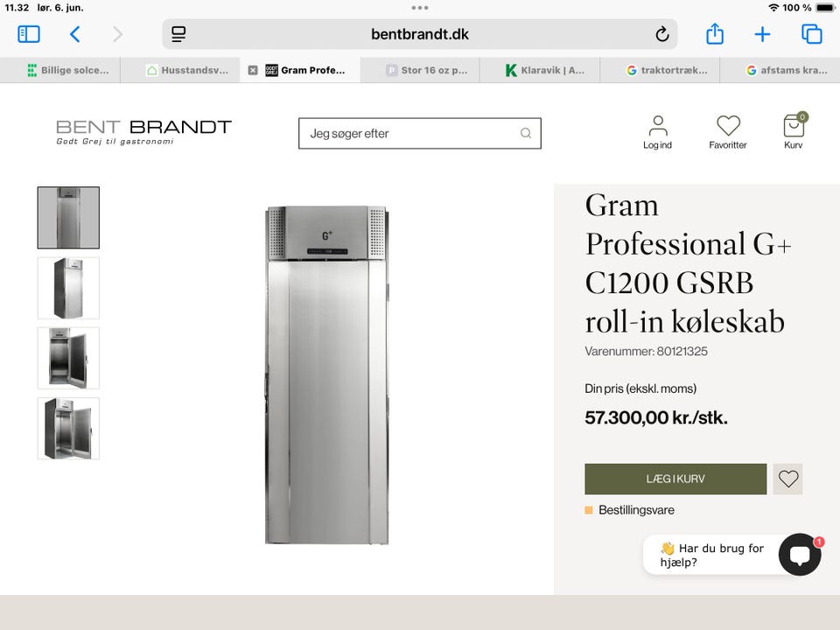Close the Gram Profe... tab
The height and width of the screenshot is (630, 840).
click(253, 70)
